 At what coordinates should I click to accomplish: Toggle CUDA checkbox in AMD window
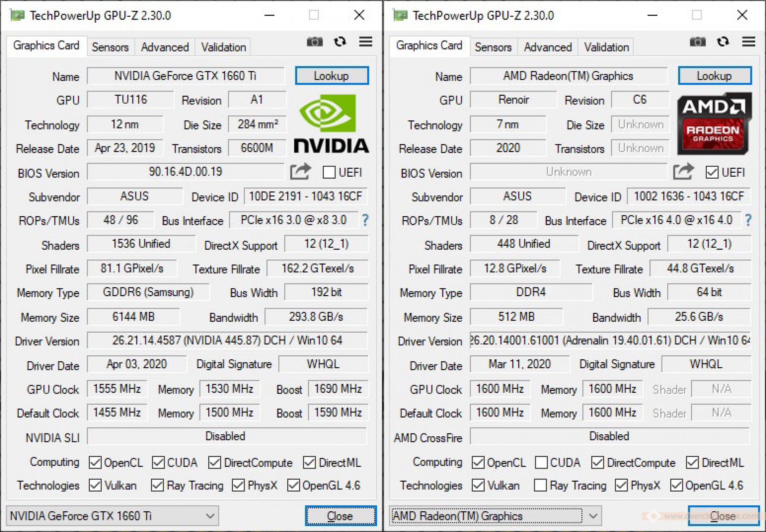coord(541,463)
